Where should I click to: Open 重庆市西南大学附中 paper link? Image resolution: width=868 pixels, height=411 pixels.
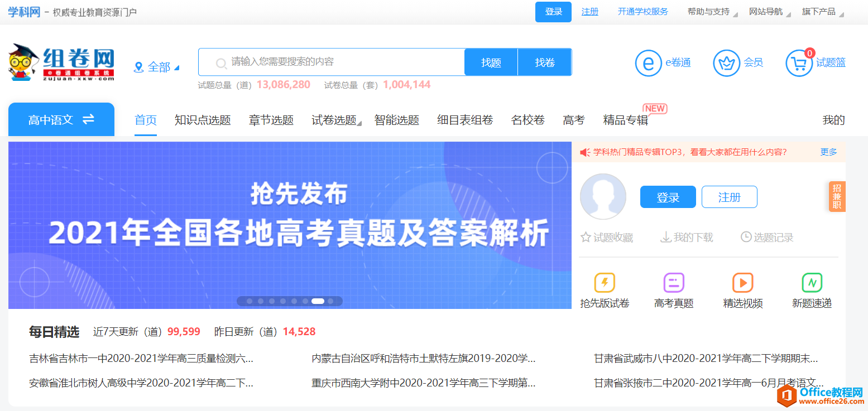(x=424, y=383)
